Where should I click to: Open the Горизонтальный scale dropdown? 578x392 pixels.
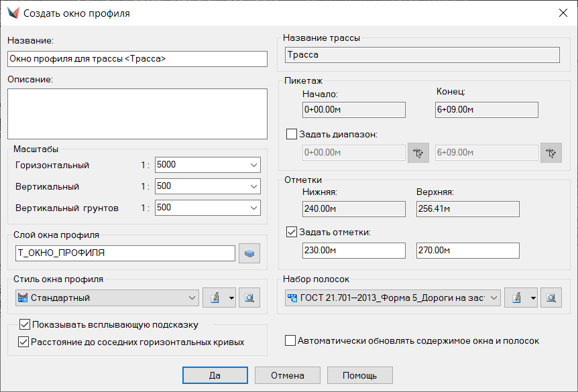[253, 165]
